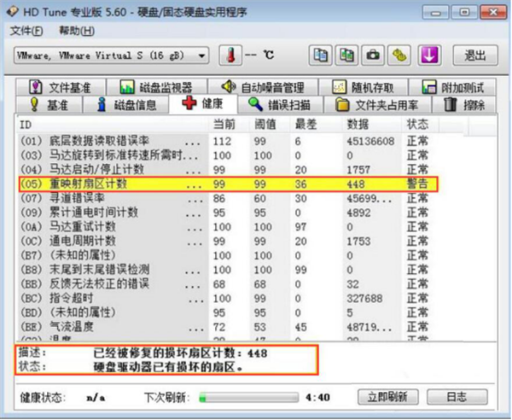Click the purple download arrow icon
The image size is (512, 420).
(x=429, y=55)
